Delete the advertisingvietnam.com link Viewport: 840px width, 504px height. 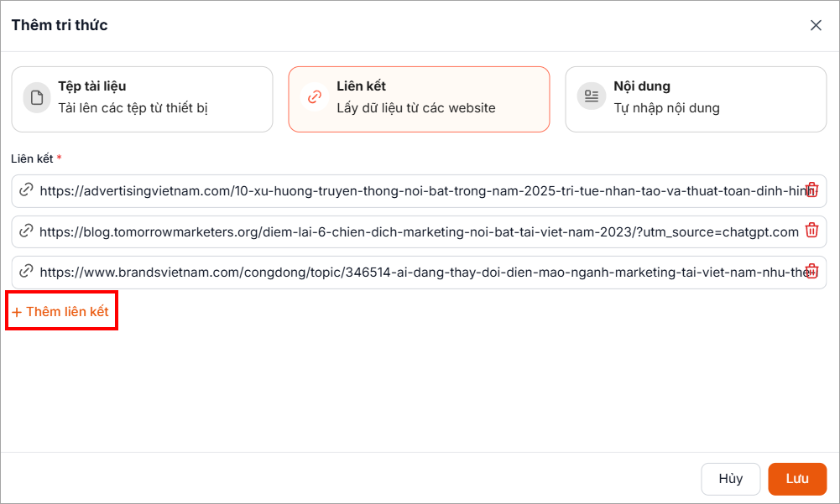[811, 190]
